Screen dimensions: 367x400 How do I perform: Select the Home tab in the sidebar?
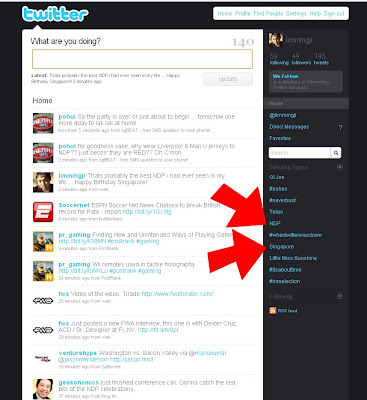coord(306,103)
